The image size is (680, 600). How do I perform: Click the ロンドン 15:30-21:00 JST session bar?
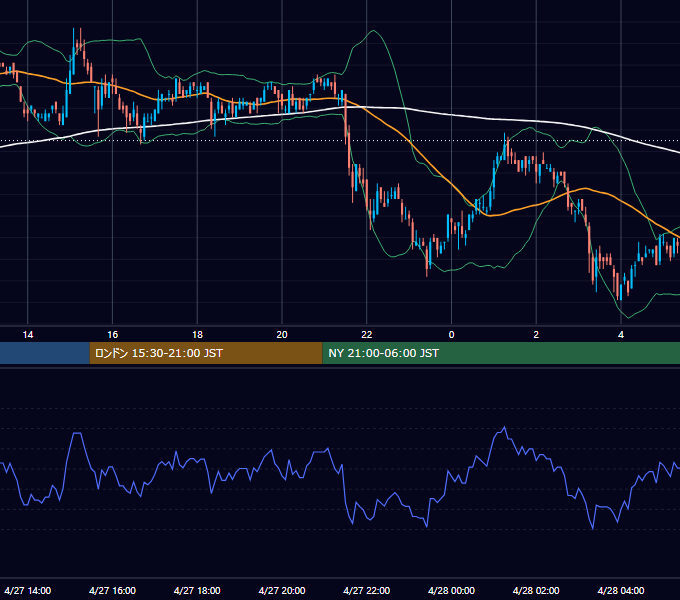tap(206, 353)
